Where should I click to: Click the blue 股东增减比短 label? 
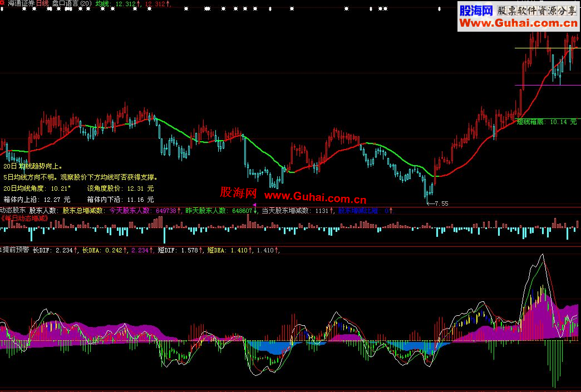click(358, 211)
